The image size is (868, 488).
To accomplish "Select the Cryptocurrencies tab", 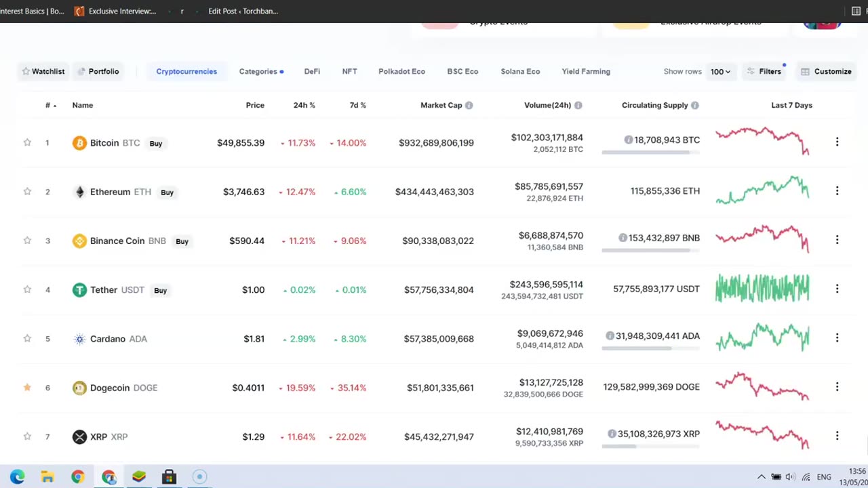I will tap(186, 71).
